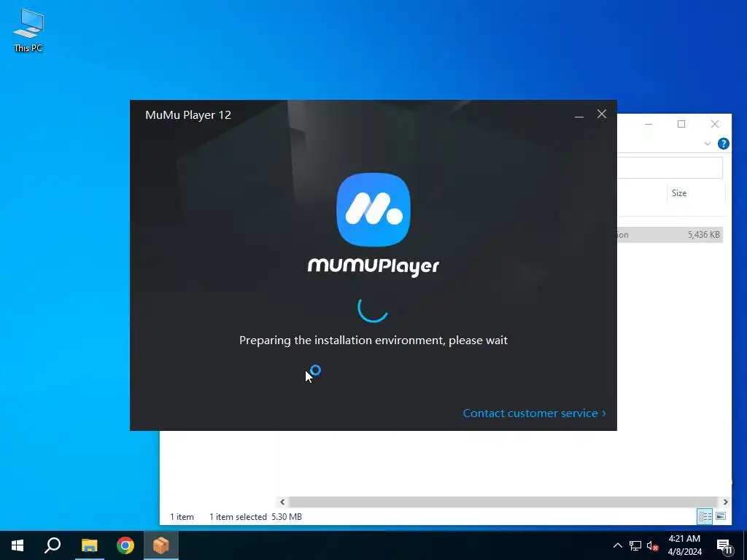Open network status tray icon
Screen dimensions: 747x560
coord(635,545)
